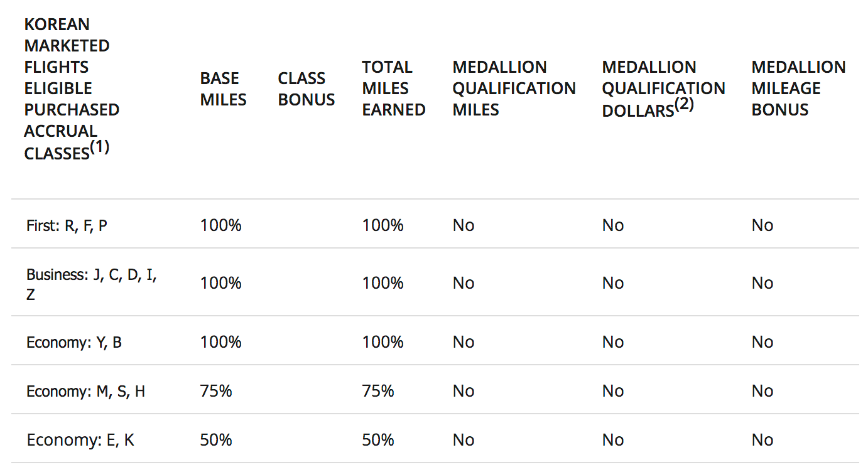The height and width of the screenshot is (472, 868).
Task: Click the Base Miles column header
Action: point(223,88)
